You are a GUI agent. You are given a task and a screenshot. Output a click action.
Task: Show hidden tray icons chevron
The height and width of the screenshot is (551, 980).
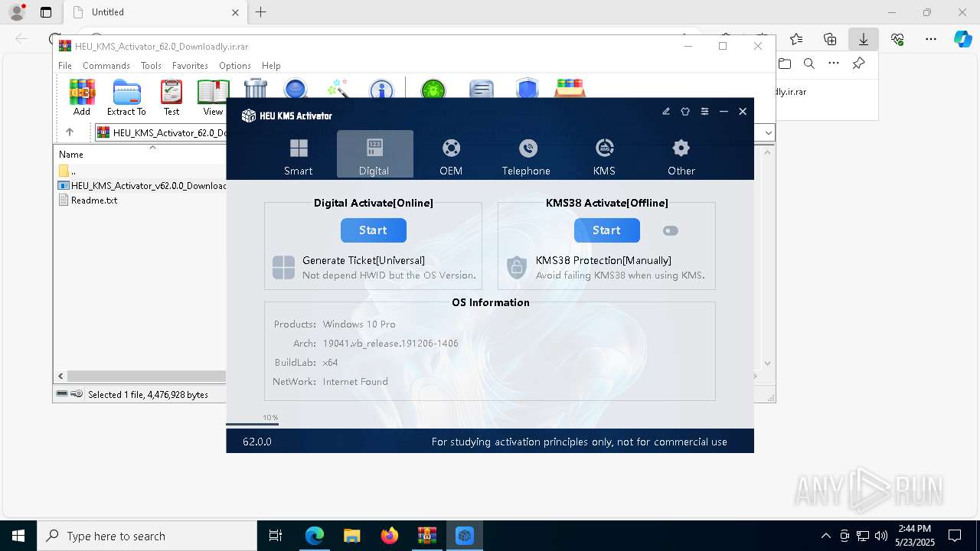825,536
